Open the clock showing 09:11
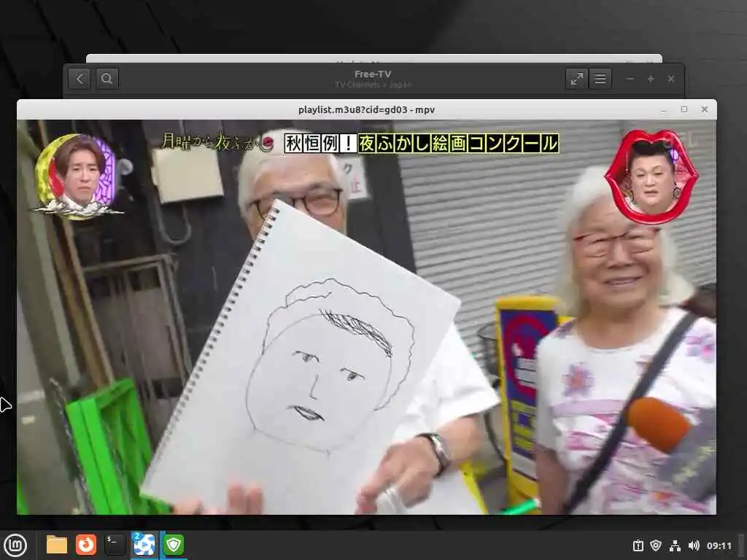The height and width of the screenshot is (560, 747). (x=719, y=545)
